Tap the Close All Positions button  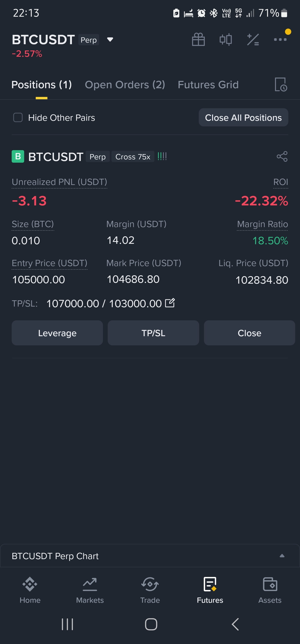point(243,117)
